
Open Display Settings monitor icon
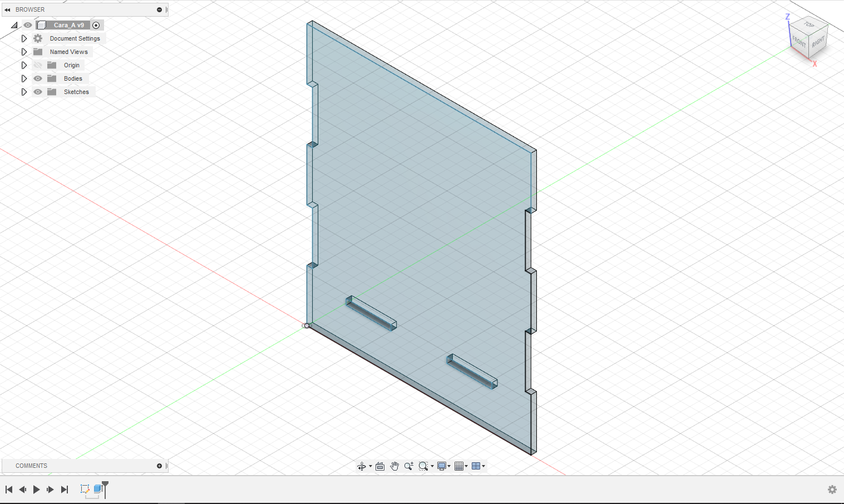[442, 466]
